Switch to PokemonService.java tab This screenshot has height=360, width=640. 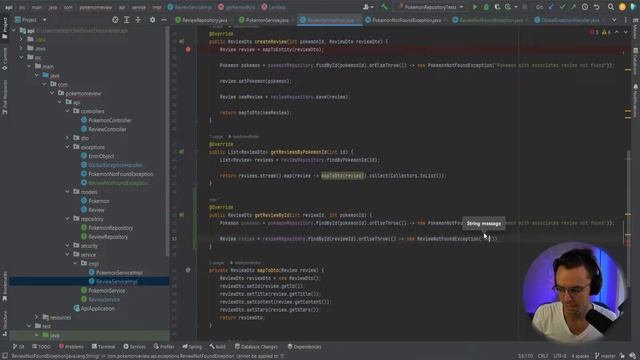click(x=266, y=20)
